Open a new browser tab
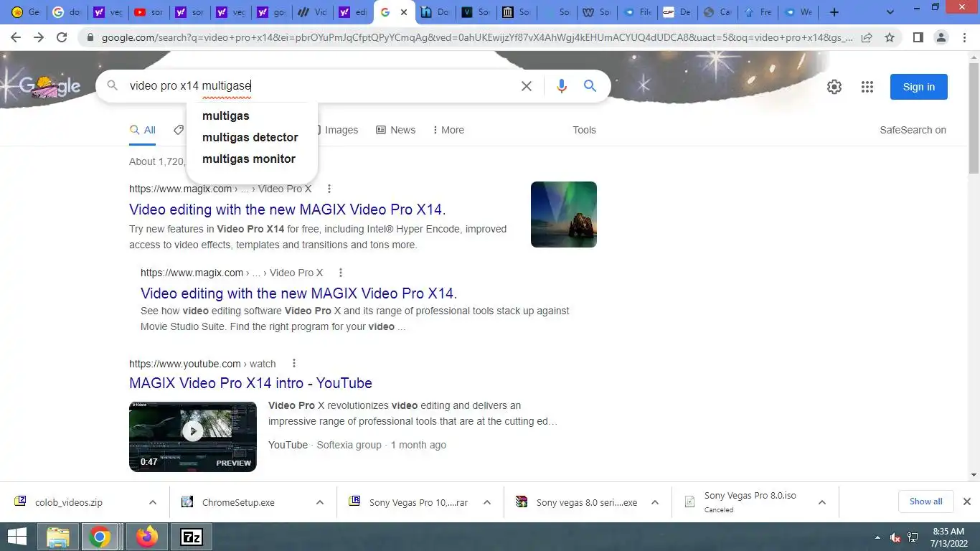 coord(834,12)
